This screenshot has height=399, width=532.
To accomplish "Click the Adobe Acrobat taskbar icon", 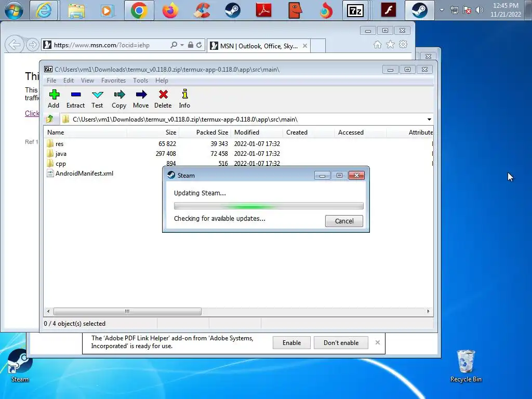I will pyautogui.click(x=264, y=10).
